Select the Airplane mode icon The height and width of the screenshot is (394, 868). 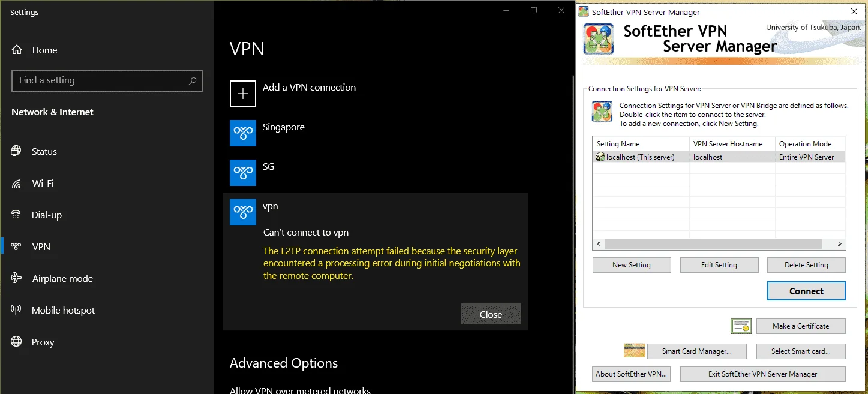coord(17,278)
